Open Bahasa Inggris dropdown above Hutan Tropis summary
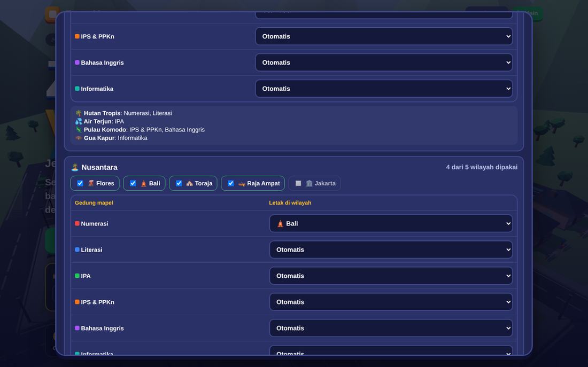The height and width of the screenshot is (367, 588). (x=384, y=63)
